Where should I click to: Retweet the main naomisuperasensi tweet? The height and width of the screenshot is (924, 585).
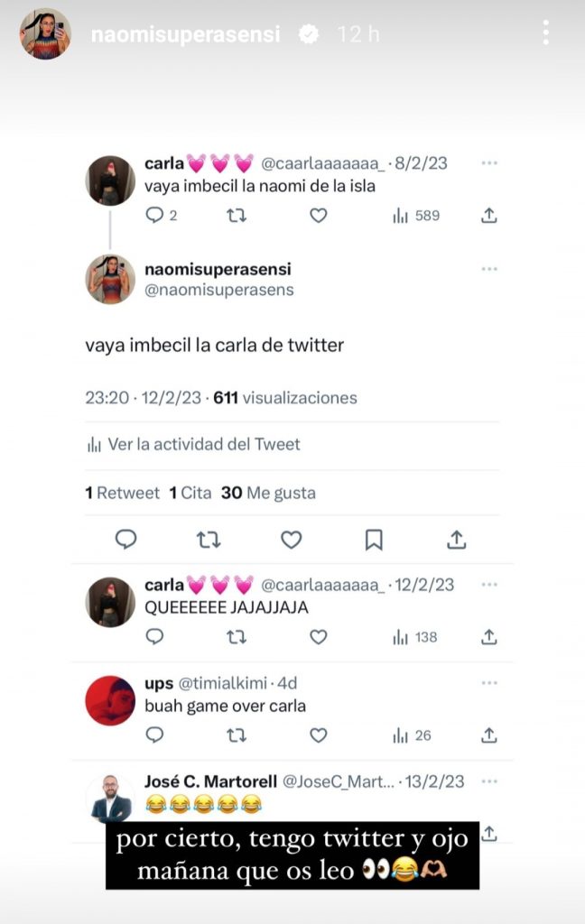pos(209,540)
